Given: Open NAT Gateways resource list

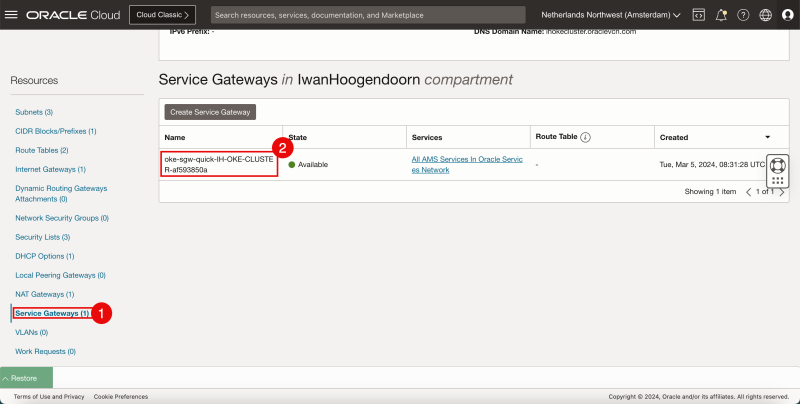Looking at the screenshot, I should tap(44, 294).
